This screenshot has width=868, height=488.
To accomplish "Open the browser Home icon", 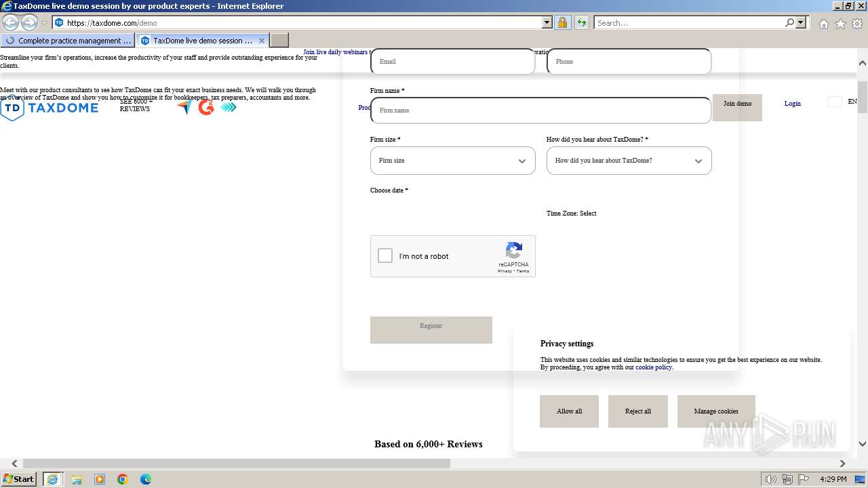I will tap(823, 24).
